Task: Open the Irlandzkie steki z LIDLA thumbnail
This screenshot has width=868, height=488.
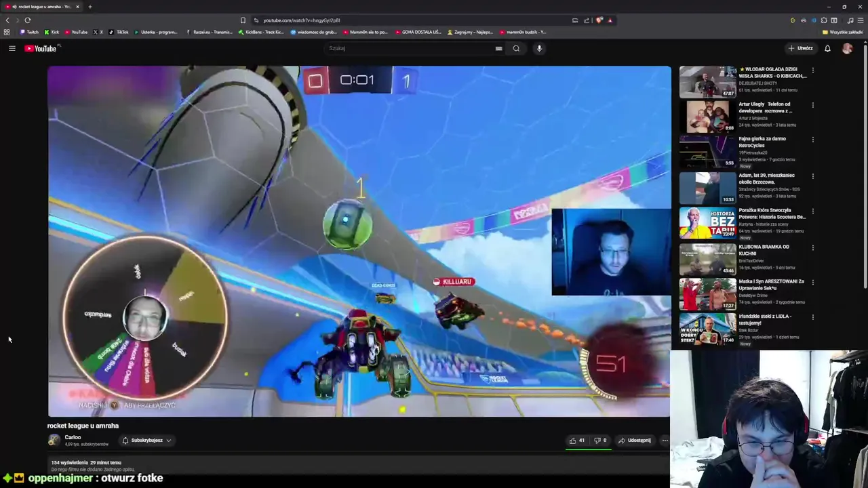Action: [x=707, y=329]
